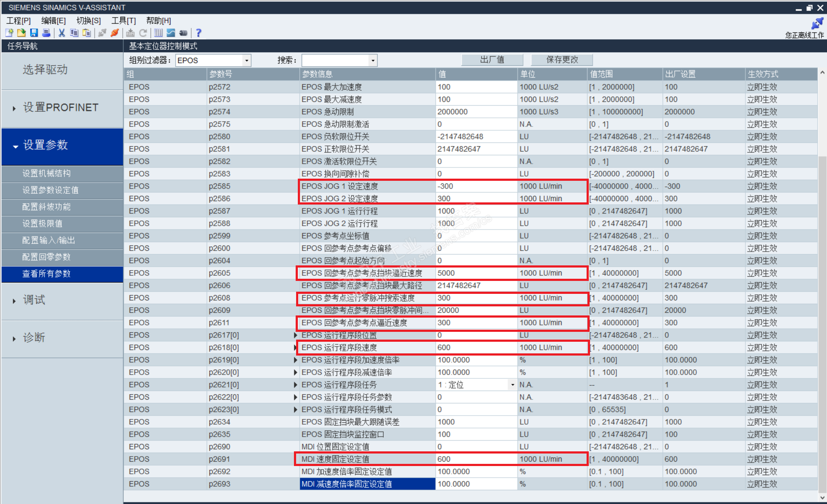This screenshot has height=504, width=827.
Task: Open the 配置斜坡功能 sub-page
Action: tap(62, 207)
